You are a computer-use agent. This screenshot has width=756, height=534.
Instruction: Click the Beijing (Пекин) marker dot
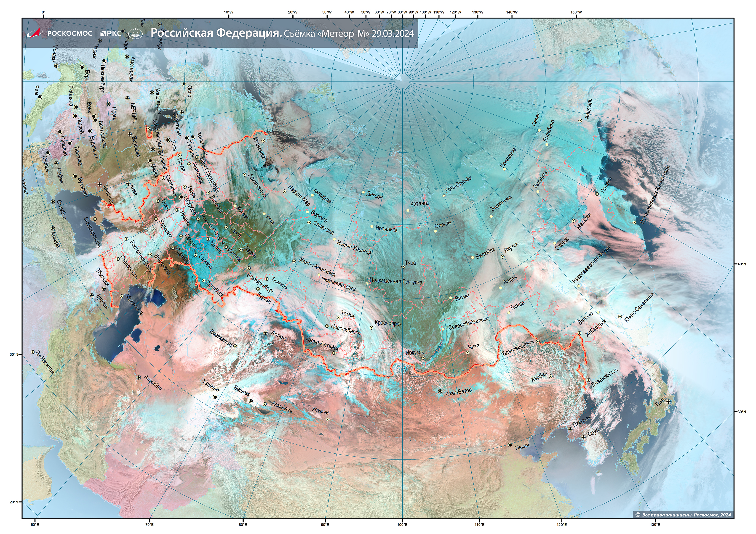point(510,445)
